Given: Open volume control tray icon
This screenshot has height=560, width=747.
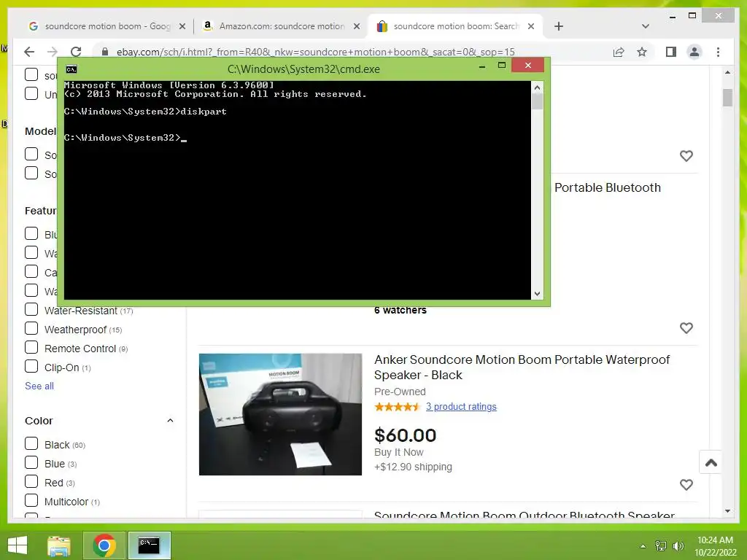Looking at the screenshot, I should coord(678,546).
